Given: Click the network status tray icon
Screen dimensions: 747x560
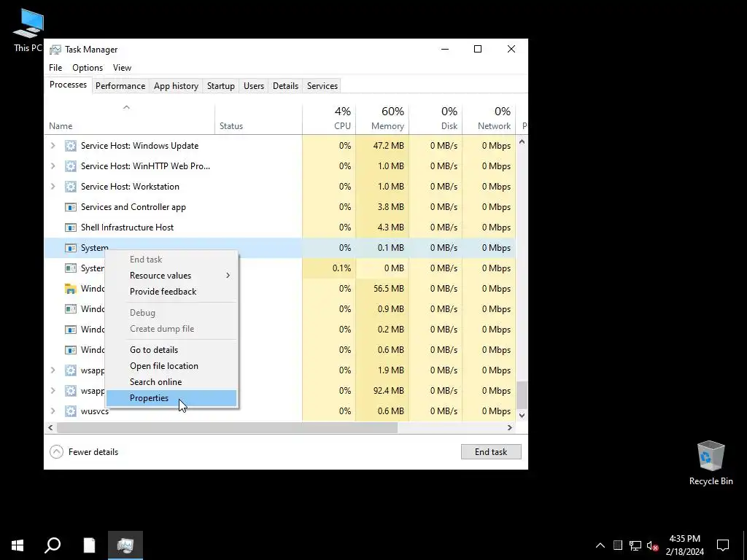Looking at the screenshot, I should point(635,545).
